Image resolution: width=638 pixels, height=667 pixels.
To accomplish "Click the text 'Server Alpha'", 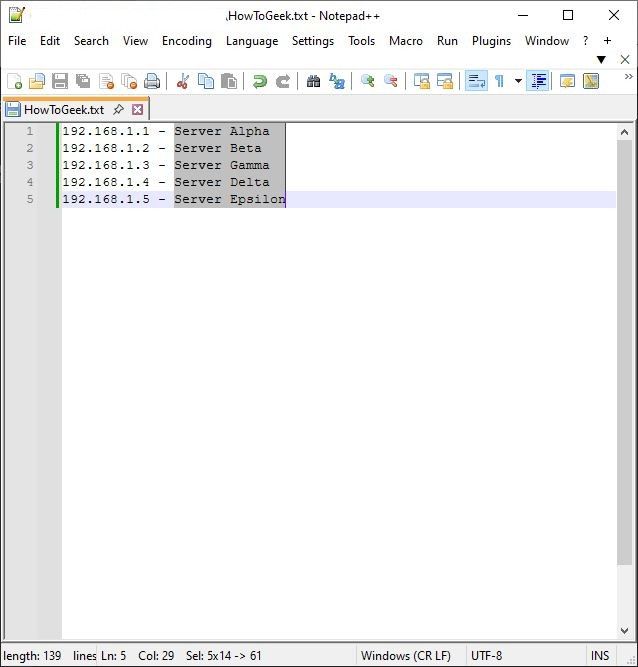I will coord(222,131).
